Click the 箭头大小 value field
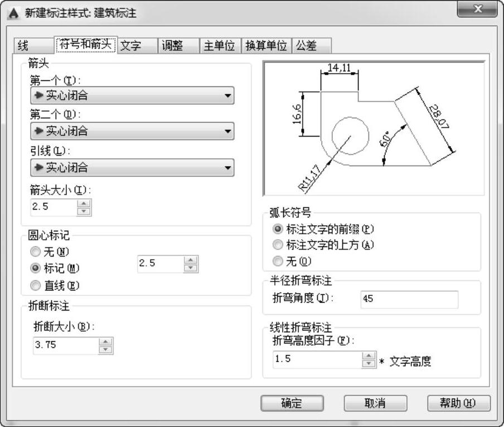Screen dimensions: 504x427 [x=54, y=207]
